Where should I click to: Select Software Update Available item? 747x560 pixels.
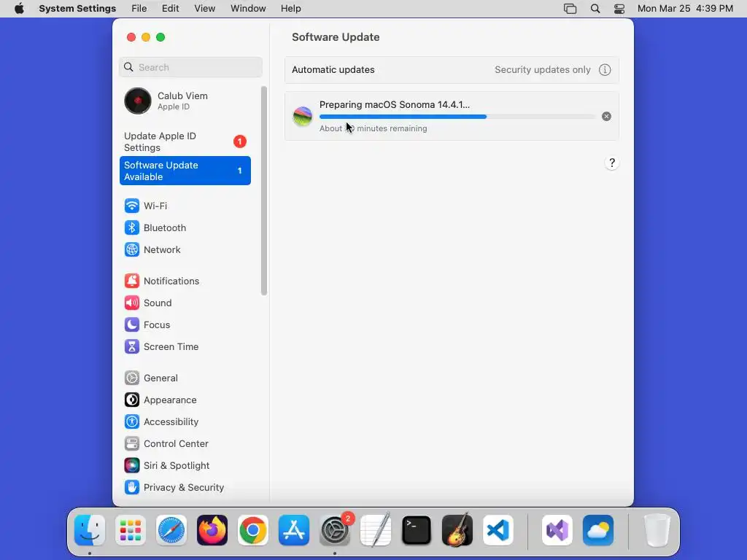coord(185,171)
